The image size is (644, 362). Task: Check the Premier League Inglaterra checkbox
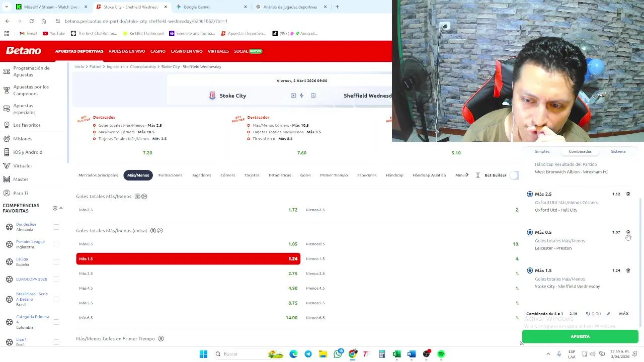click(x=56, y=244)
